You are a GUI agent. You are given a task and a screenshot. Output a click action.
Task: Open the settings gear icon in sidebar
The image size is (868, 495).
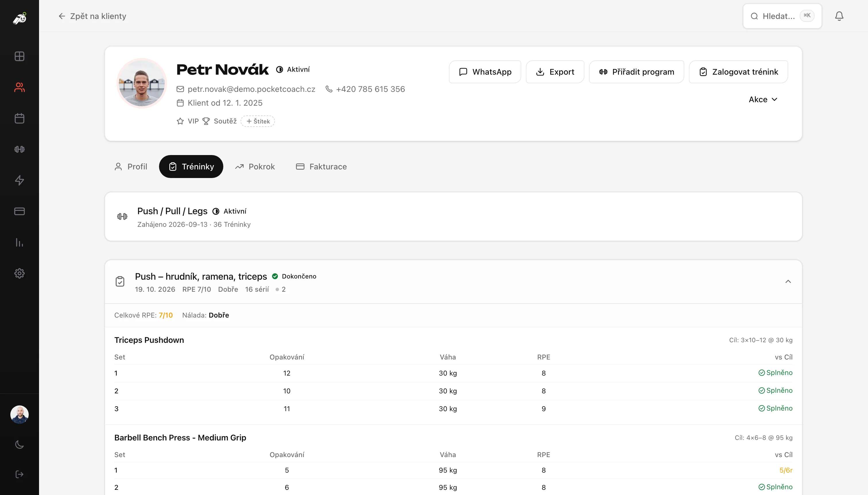coord(19,273)
